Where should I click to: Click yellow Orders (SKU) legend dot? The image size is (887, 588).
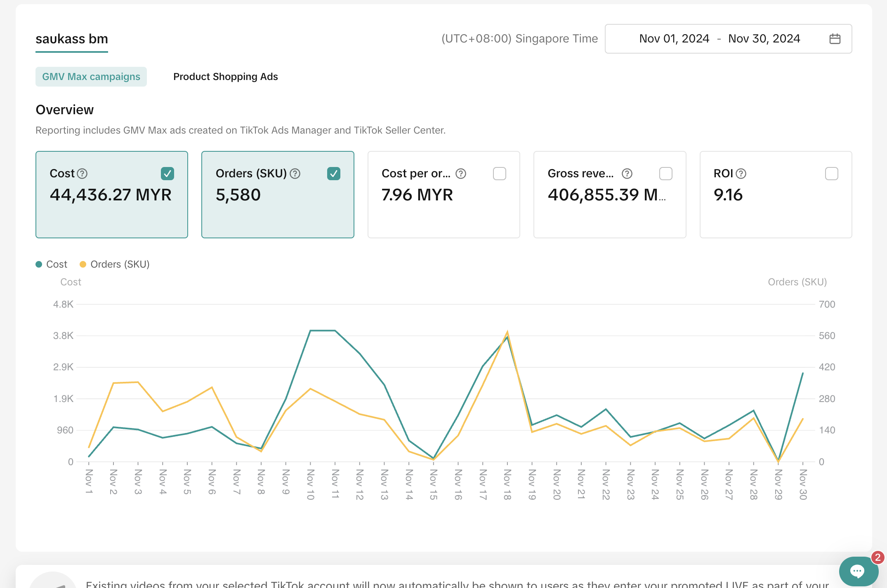click(83, 264)
